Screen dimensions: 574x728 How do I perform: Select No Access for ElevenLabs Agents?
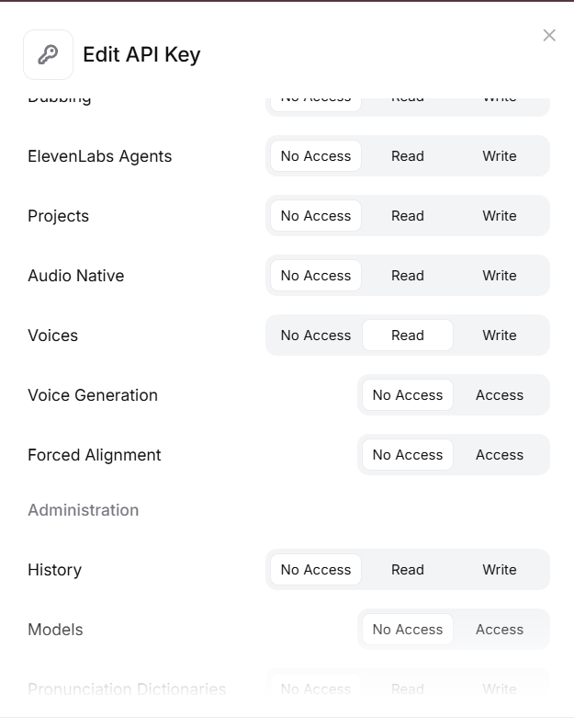316,156
